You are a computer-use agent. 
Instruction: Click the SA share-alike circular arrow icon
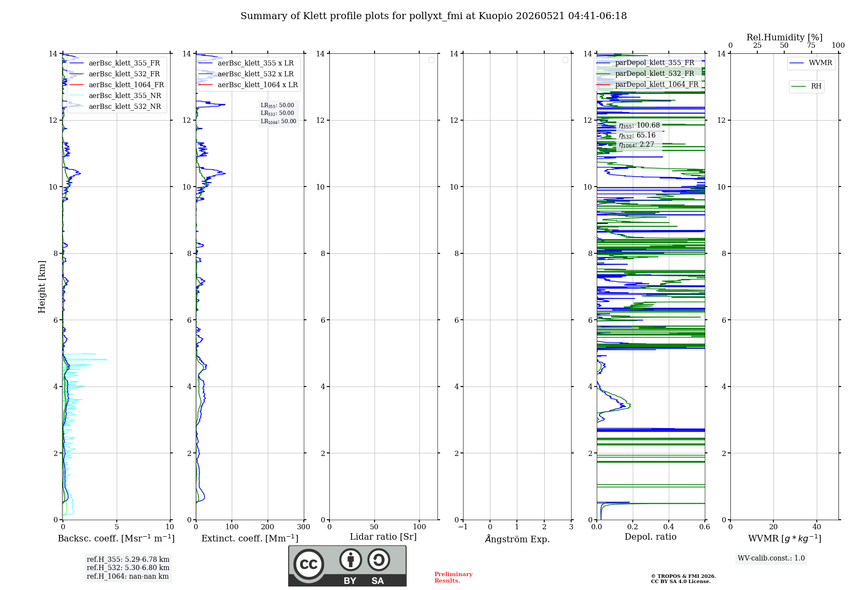378,560
